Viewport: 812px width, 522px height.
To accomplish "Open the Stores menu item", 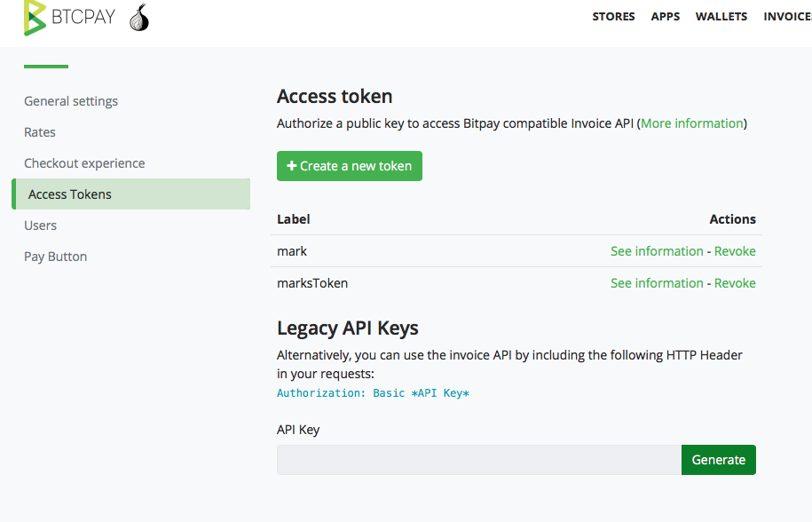I will tap(613, 17).
